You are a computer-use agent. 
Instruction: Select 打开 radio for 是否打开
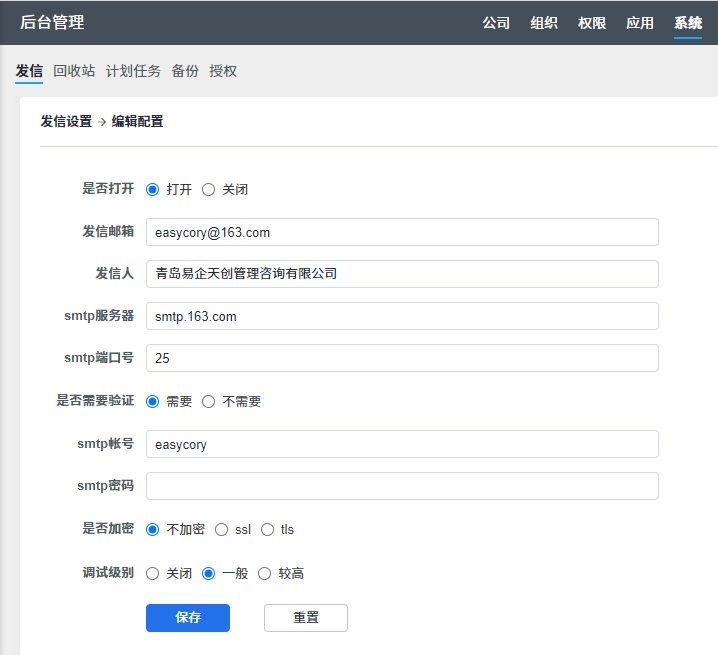tap(153, 189)
